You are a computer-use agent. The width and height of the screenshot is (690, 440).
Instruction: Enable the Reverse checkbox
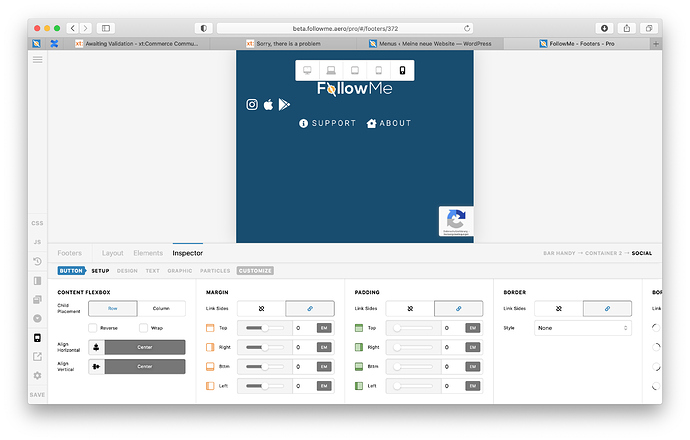(92, 328)
